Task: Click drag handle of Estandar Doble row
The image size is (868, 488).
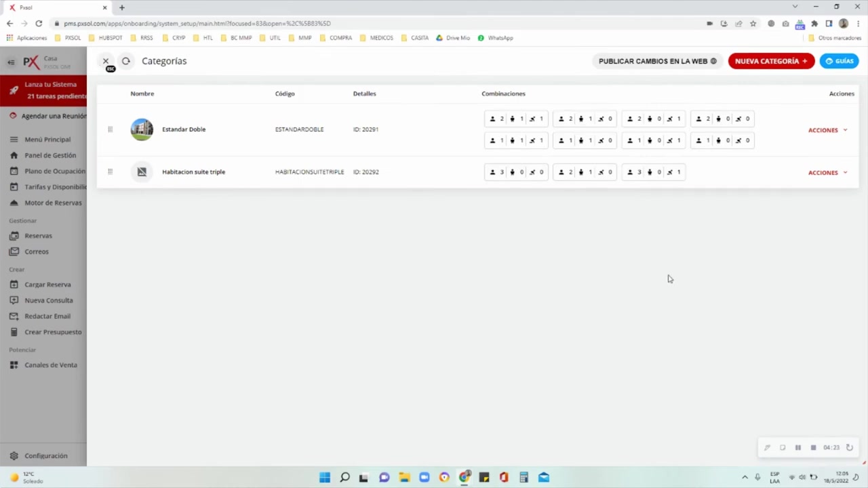Action: coord(110,129)
